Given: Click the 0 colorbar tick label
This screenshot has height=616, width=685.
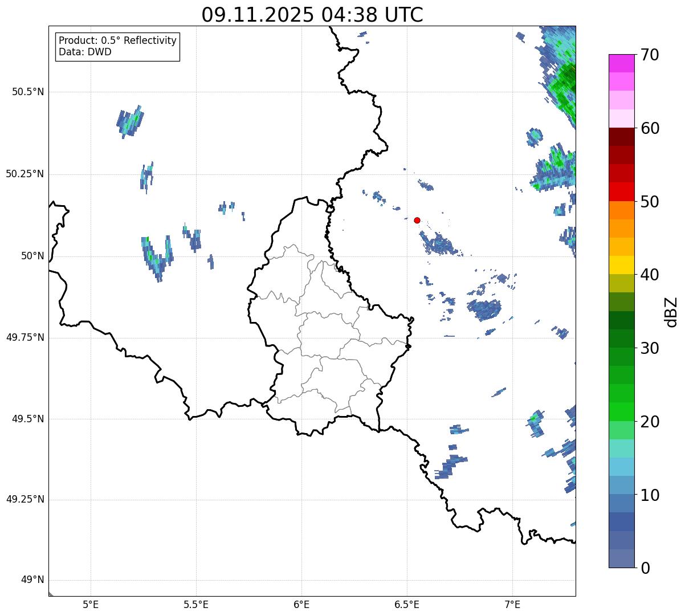Looking at the screenshot, I should tap(645, 568).
